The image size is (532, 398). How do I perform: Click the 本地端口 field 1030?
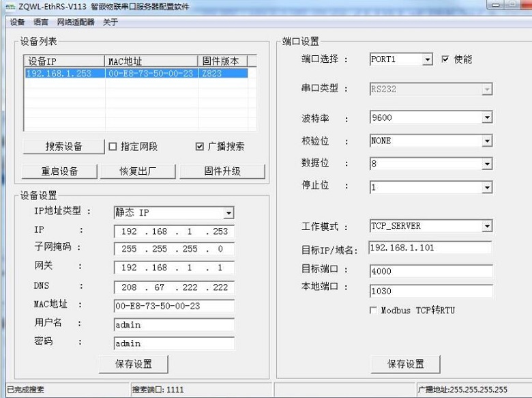pyautogui.click(x=431, y=291)
